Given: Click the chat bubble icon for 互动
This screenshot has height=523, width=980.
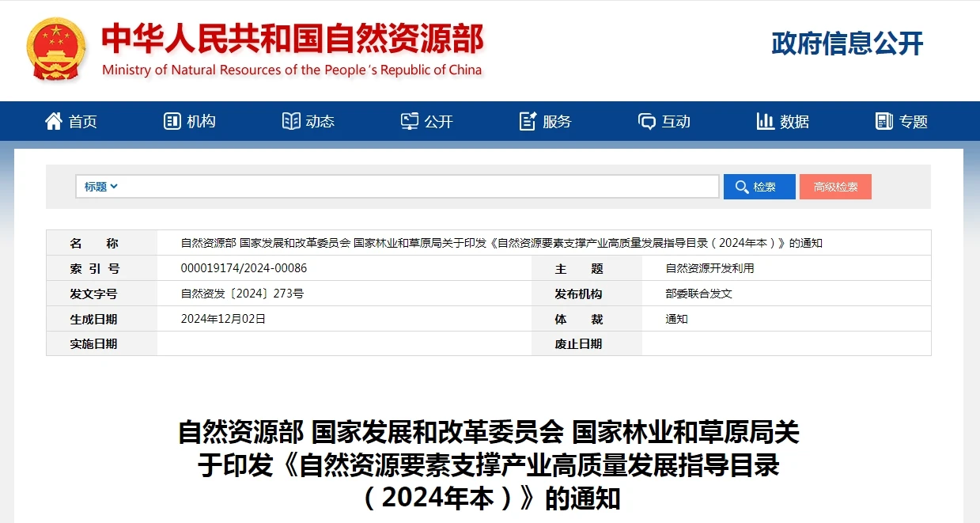Looking at the screenshot, I should click(x=647, y=121).
